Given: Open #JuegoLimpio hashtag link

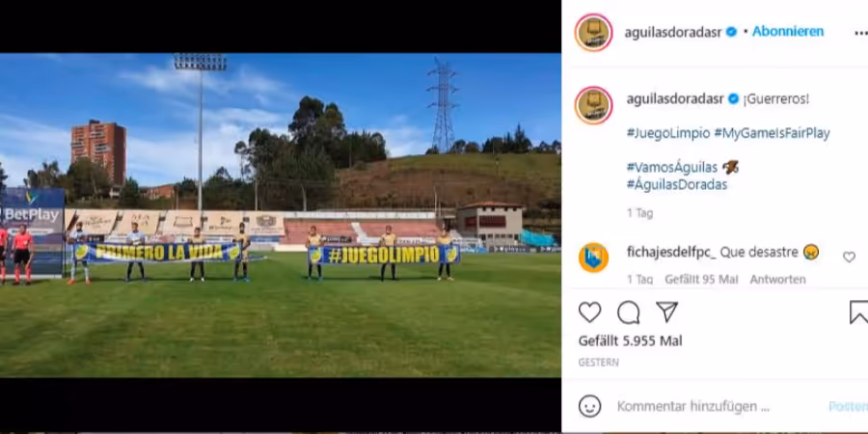Looking at the screenshot, I should click(668, 133).
